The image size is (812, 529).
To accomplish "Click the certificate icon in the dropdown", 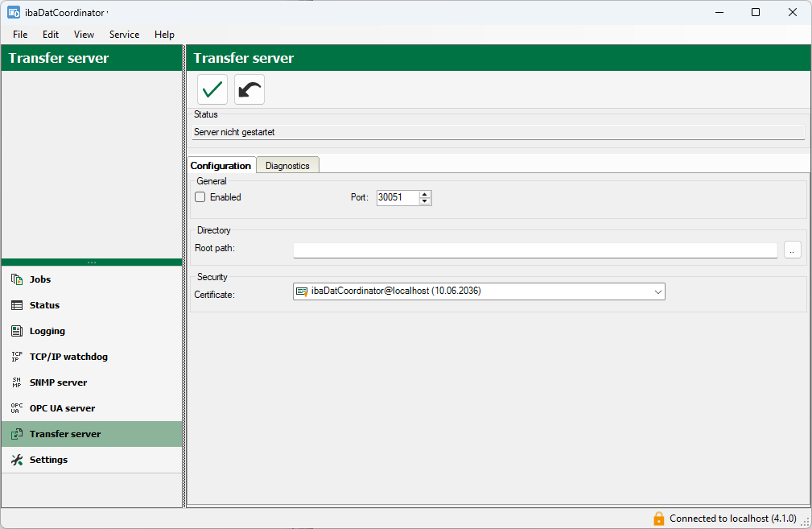I will pyautogui.click(x=302, y=291).
